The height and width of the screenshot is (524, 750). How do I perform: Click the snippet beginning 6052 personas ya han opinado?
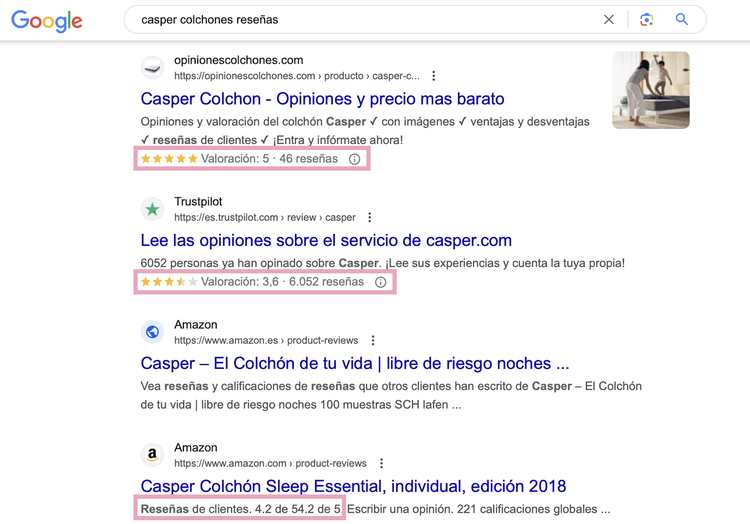tap(383, 263)
